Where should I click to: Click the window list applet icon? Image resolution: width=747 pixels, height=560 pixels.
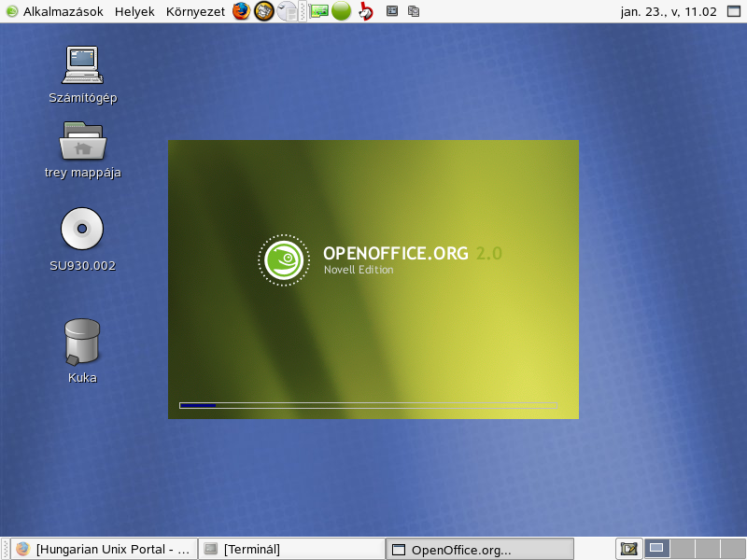pos(392,11)
